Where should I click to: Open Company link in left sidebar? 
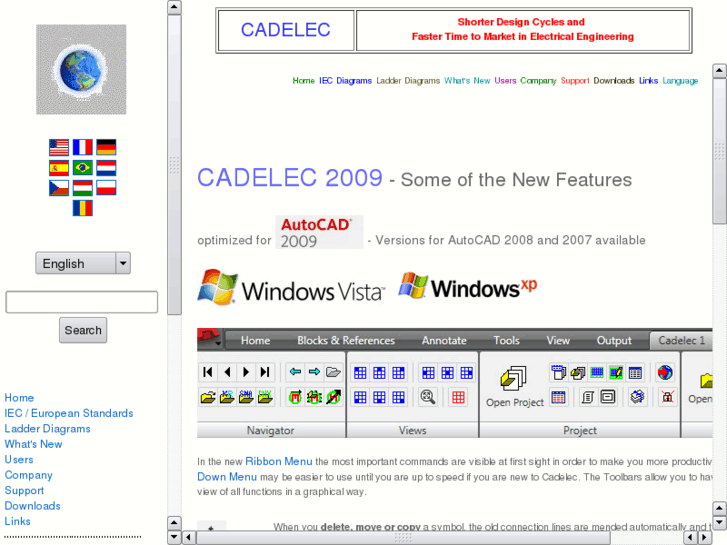pyautogui.click(x=29, y=475)
